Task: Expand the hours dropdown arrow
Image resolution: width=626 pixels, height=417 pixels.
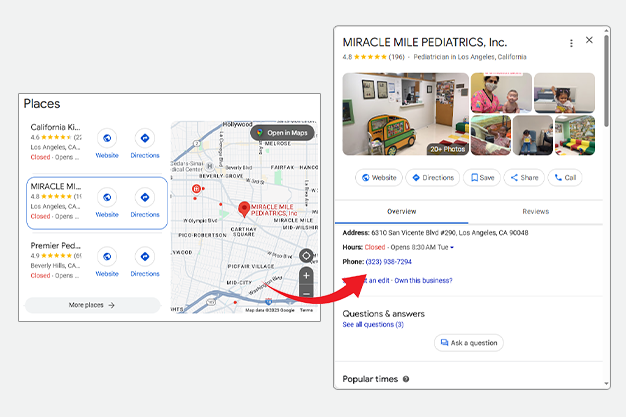Action: click(x=452, y=248)
